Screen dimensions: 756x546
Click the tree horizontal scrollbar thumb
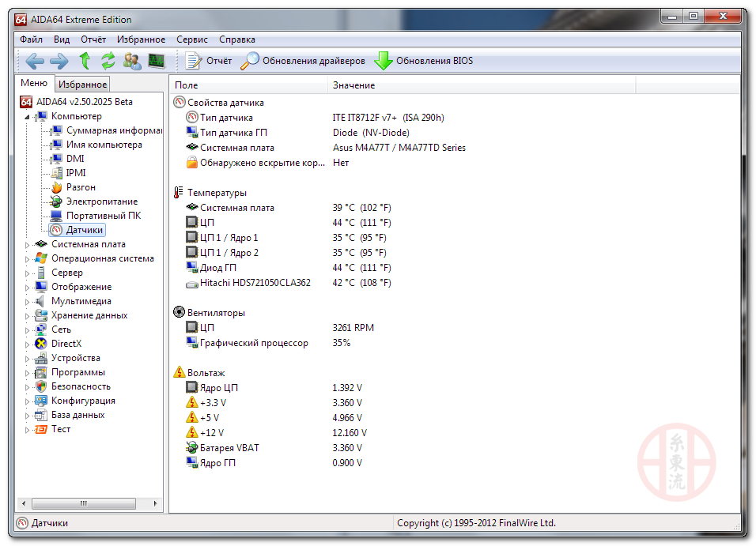[84, 503]
